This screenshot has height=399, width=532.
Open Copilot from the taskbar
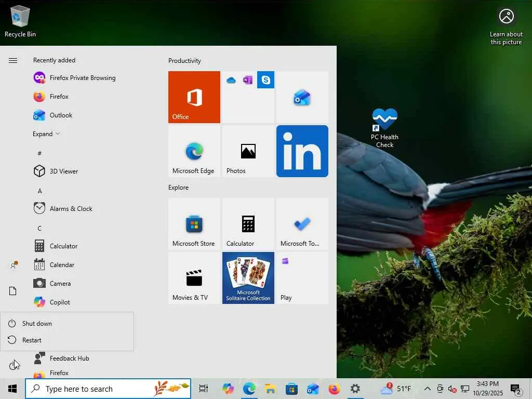[228, 389]
